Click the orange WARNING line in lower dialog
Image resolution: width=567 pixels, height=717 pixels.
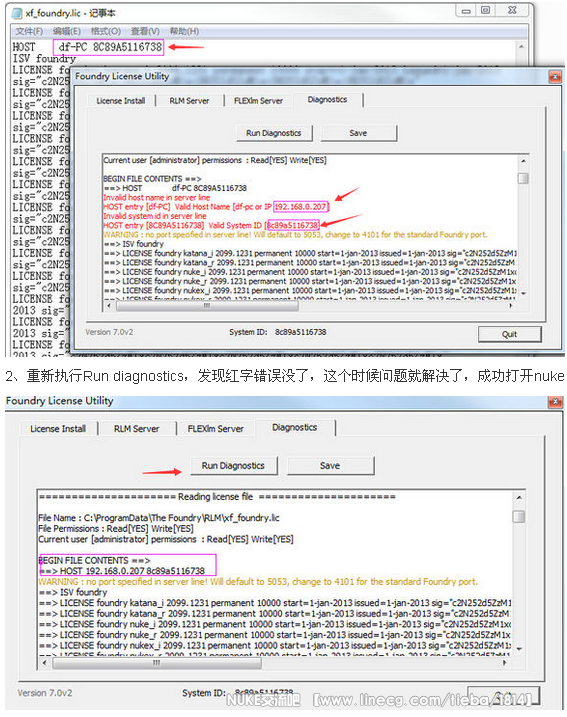(258, 582)
